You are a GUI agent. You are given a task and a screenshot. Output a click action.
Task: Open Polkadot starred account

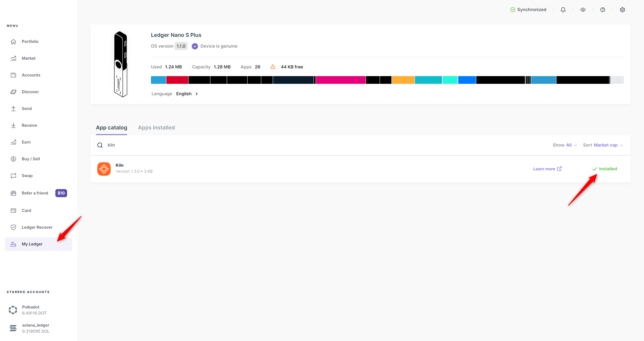pos(39,310)
